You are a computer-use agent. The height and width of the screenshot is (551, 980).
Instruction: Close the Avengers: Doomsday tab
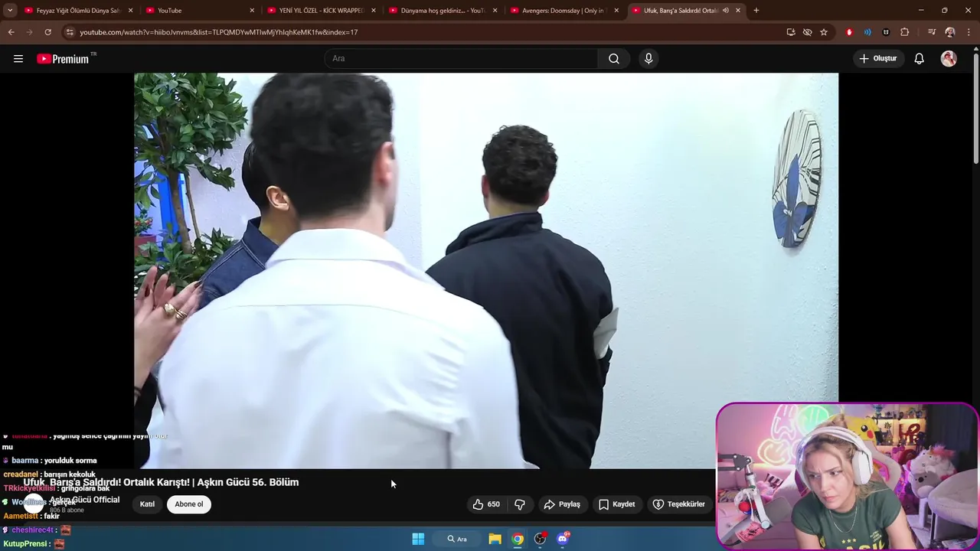(x=616, y=11)
